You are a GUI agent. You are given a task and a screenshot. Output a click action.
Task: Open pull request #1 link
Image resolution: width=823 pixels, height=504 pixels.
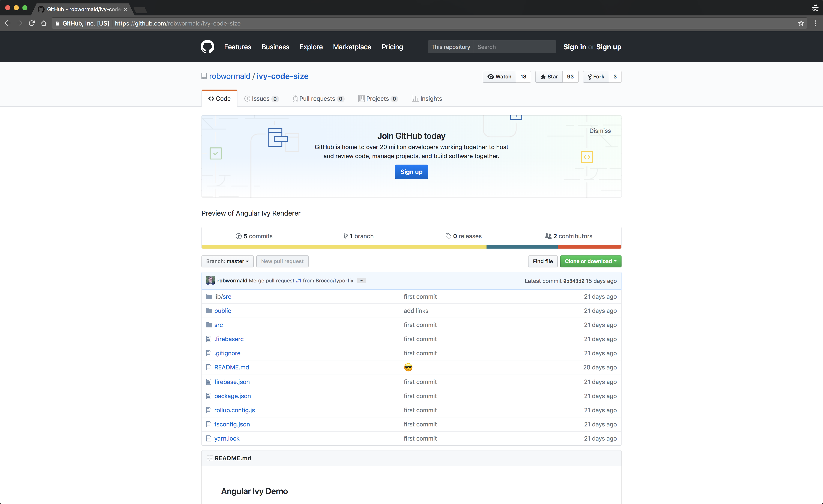tap(299, 280)
